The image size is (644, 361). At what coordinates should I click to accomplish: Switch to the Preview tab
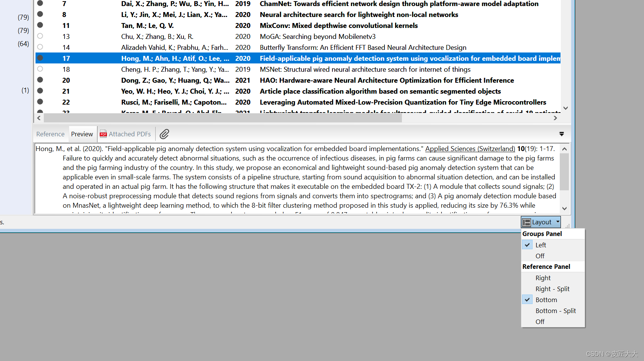82,134
